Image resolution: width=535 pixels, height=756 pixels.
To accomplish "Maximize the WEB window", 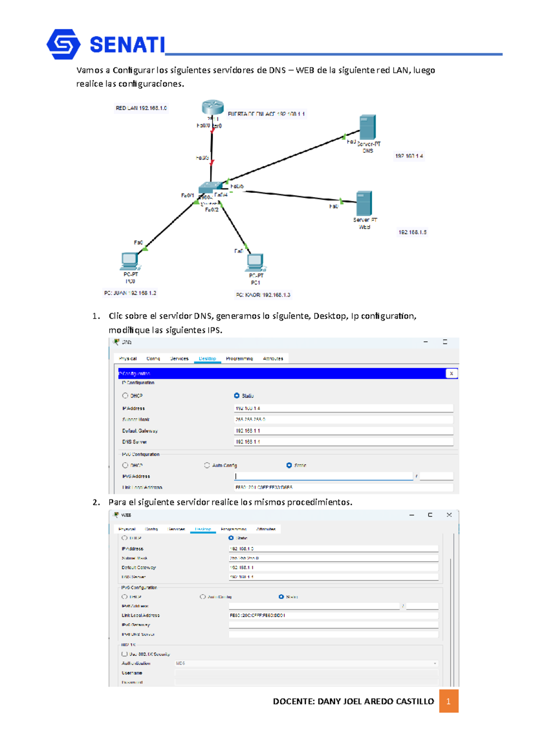I will pos(430,515).
